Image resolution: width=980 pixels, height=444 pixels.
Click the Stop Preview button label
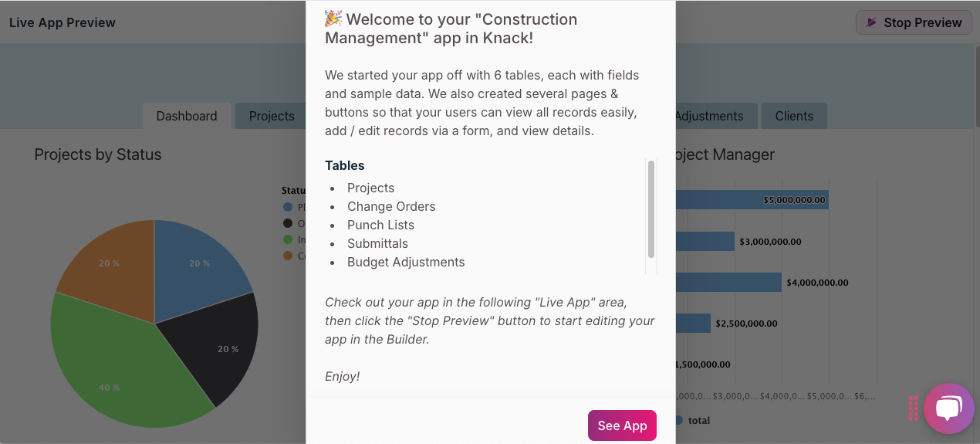point(922,22)
